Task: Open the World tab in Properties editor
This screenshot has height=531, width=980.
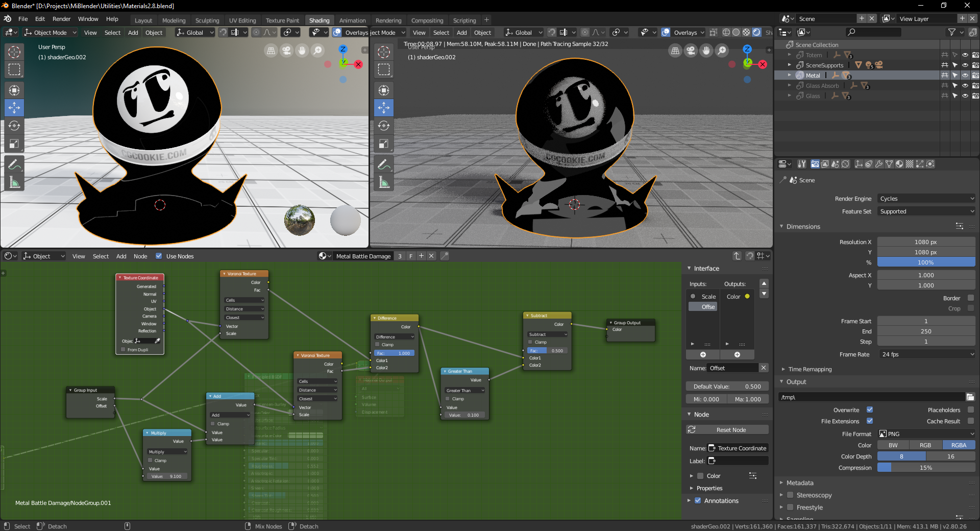Action: coord(845,164)
